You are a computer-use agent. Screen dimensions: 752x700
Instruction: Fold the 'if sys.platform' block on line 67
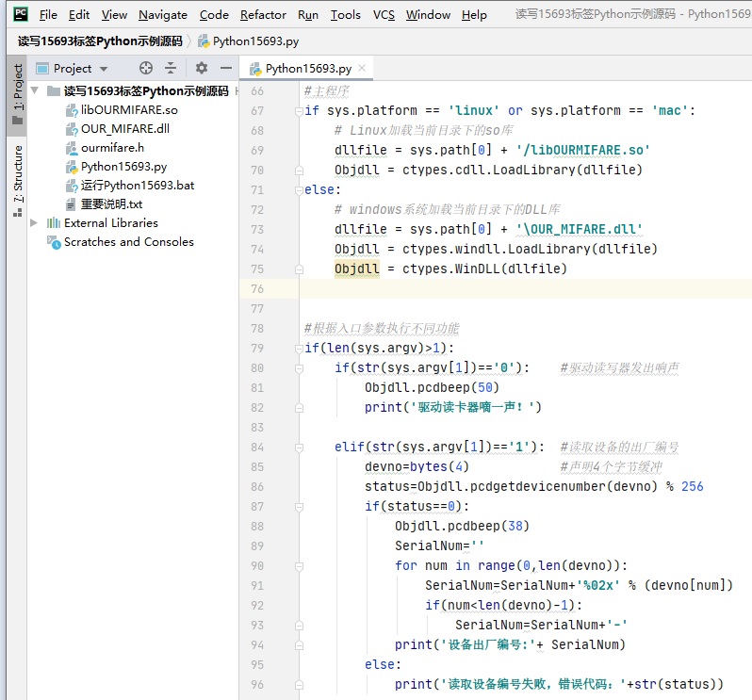(298, 110)
